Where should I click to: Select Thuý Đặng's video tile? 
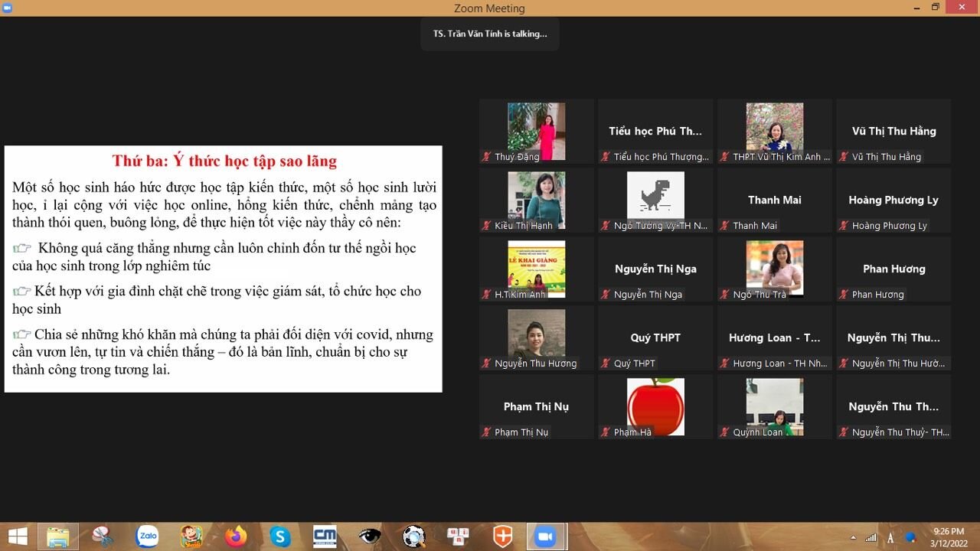point(536,132)
